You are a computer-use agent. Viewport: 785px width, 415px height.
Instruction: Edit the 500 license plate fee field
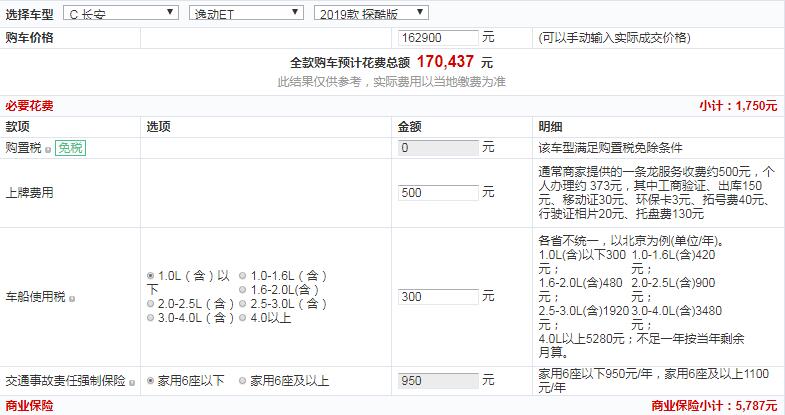click(x=438, y=193)
